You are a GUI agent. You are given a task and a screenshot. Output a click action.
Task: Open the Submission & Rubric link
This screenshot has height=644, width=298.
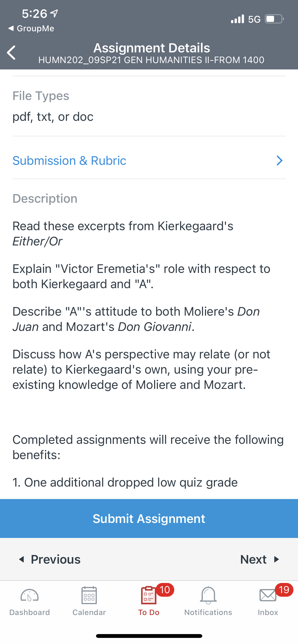tap(69, 160)
